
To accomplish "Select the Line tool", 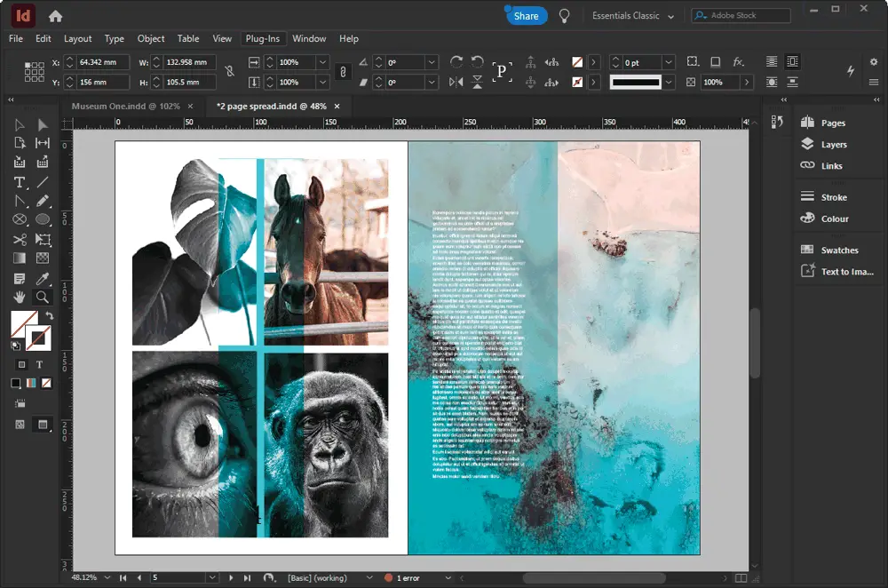I will tap(43, 182).
